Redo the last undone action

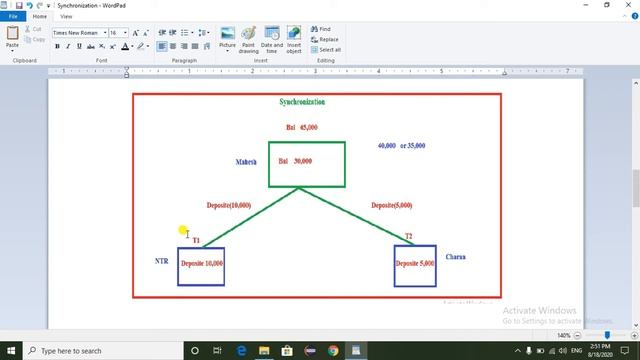coord(40,5)
